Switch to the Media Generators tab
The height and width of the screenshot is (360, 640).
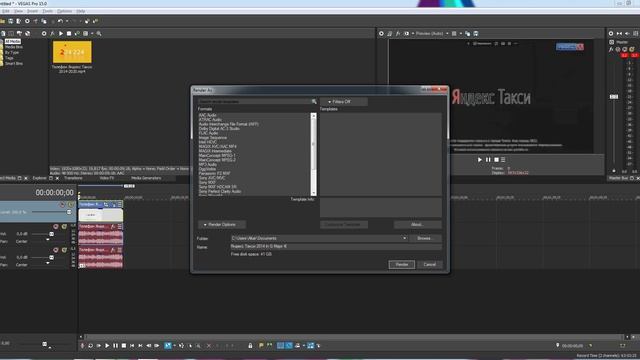[x=146, y=178]
